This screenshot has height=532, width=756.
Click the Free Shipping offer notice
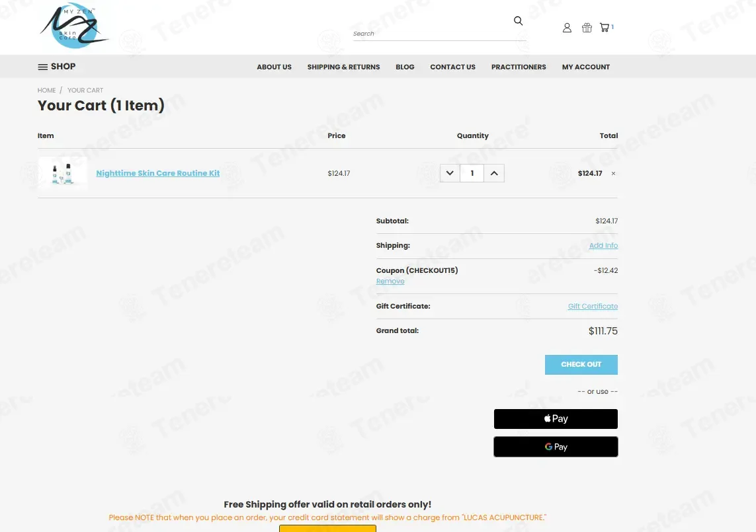click(327, 504)
